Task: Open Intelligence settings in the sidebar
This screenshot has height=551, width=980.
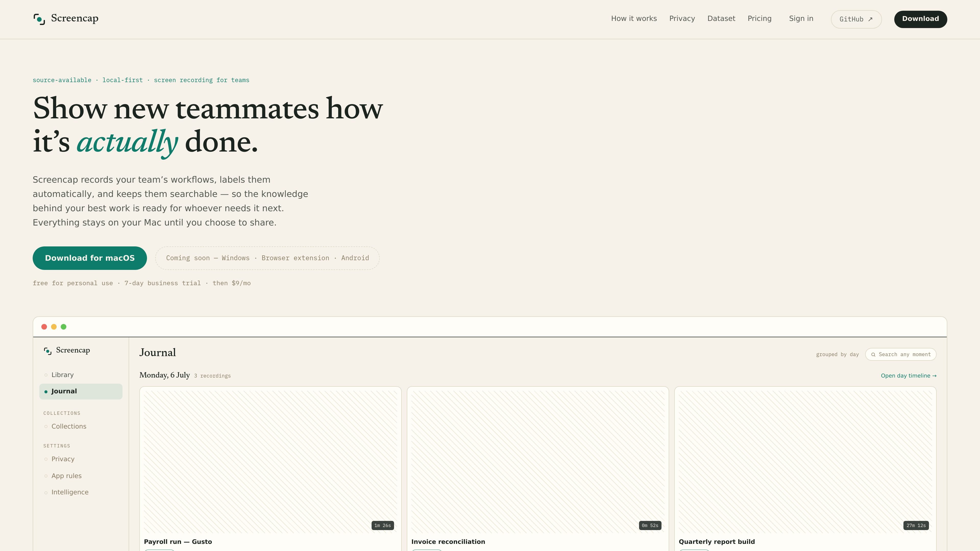Action: coord(81,492)
